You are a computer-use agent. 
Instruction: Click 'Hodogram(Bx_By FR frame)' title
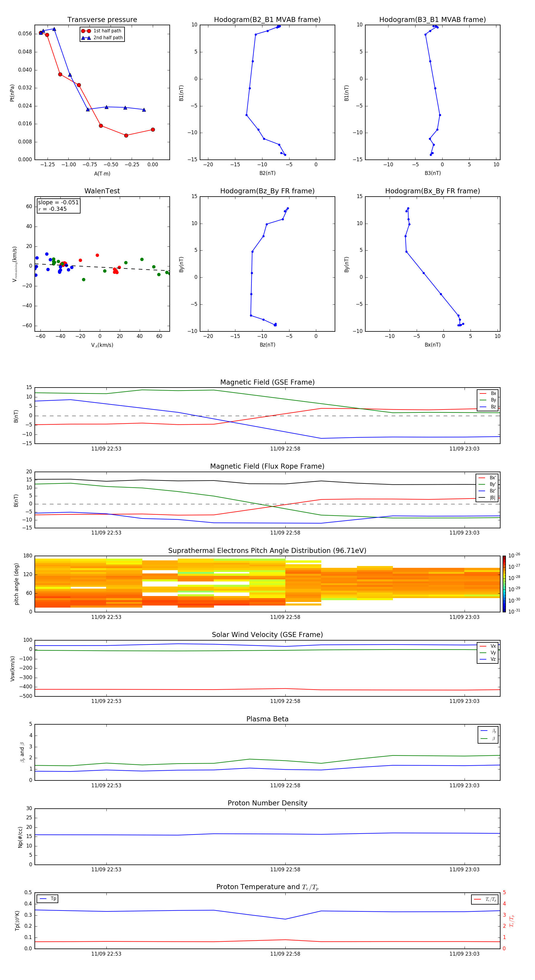coord(432,191)
